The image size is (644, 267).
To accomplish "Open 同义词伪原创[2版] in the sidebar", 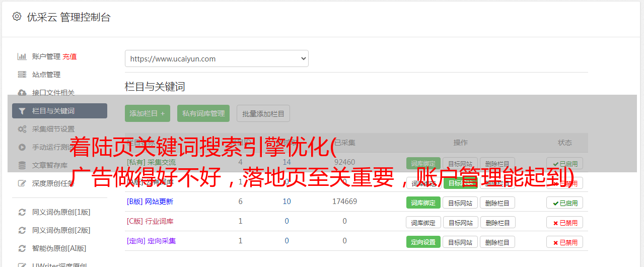I will (61, 230).
